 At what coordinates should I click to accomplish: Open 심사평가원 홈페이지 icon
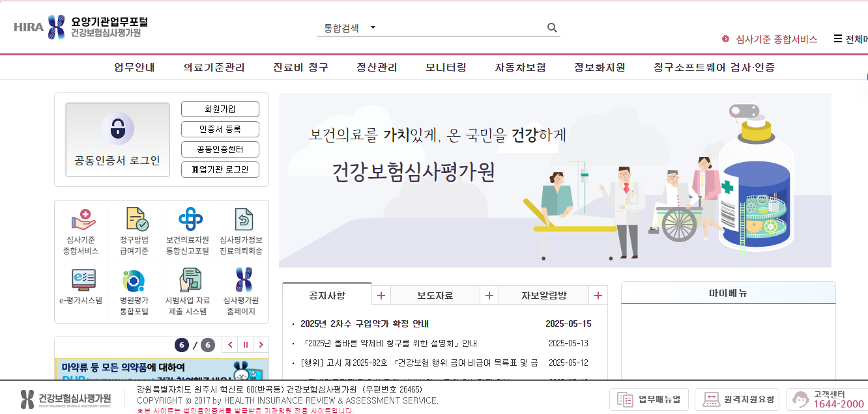click(241, 291)
